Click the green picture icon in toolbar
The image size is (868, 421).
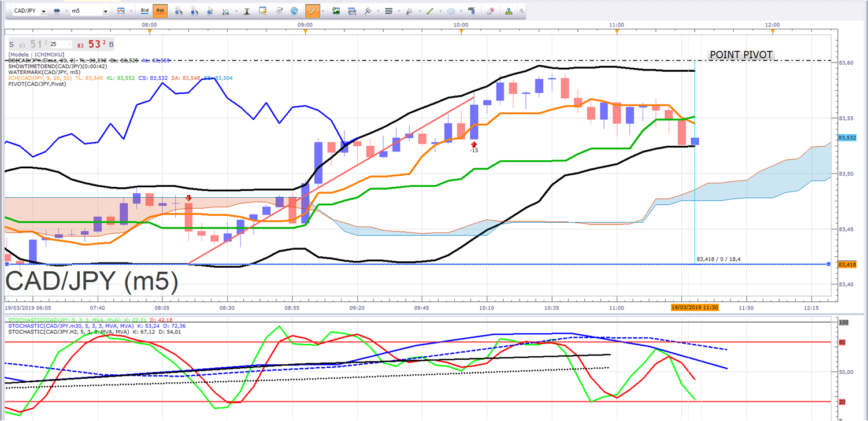tap(336, 11)
